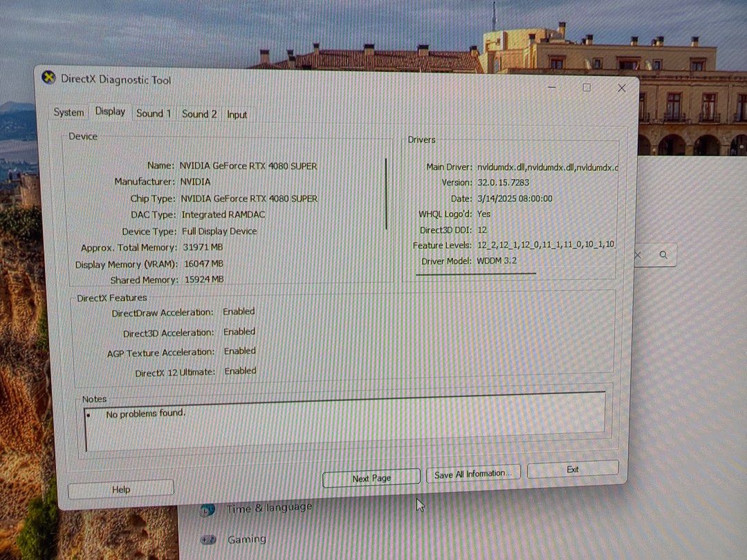Switch to the System tab
Image resolution: width=747 pixels, height=560 pixels.
(68, 113)
